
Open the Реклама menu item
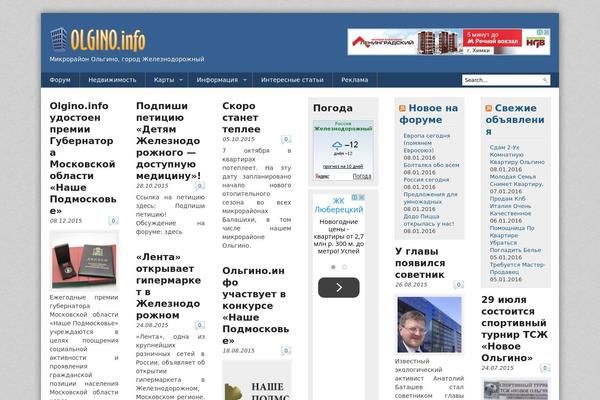click(354, 80)
